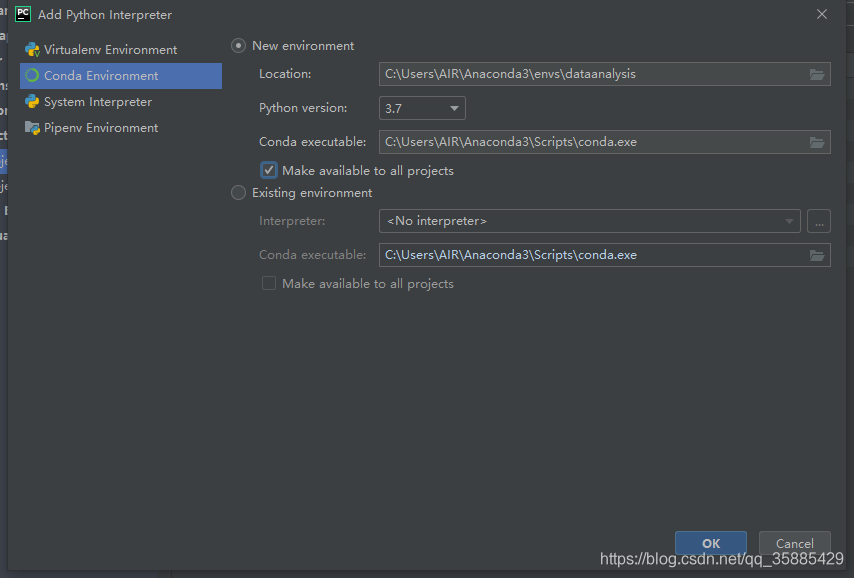
Task: Click the Virtualenv Environment python icon
Action: tap(32, 50)
